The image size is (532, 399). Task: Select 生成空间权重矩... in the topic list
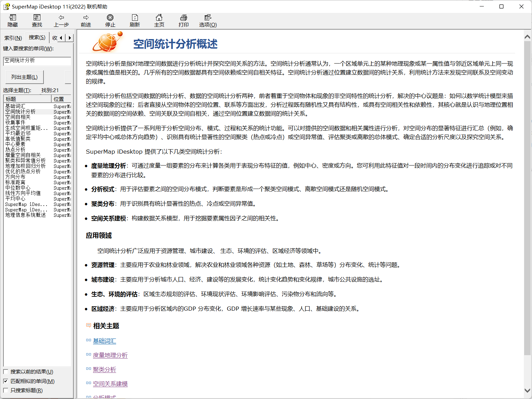pos(26,128)
